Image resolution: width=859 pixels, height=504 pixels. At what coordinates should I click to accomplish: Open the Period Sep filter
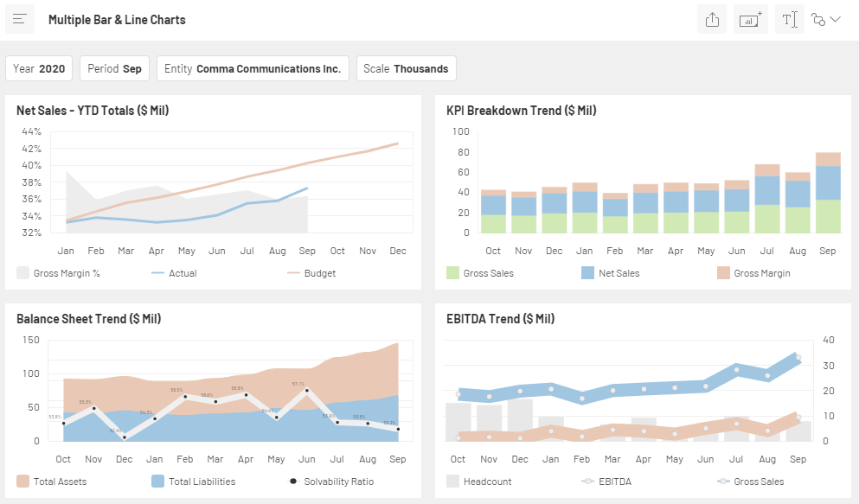(x=114, y=68)
